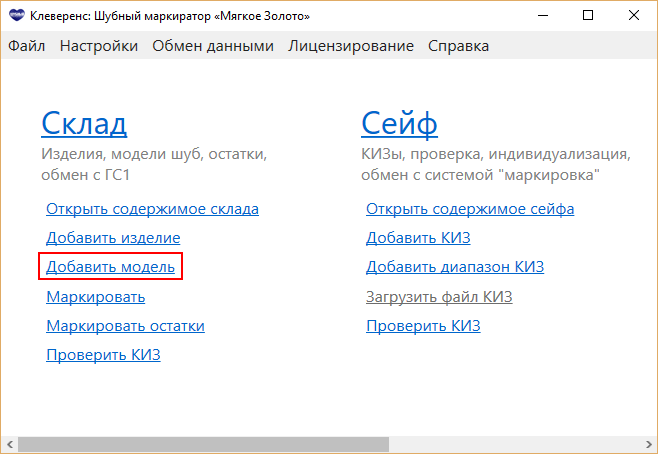The height and width of the screenshot is (454, 658).
Task: Click Загрузить файл КИЗ link
Action: 439,297
